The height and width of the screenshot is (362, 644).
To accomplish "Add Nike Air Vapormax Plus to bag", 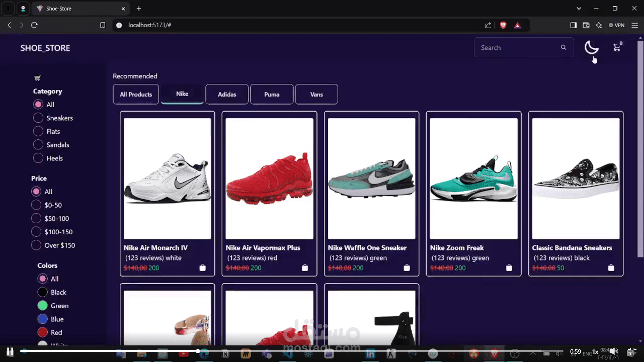I will [305, 268].
